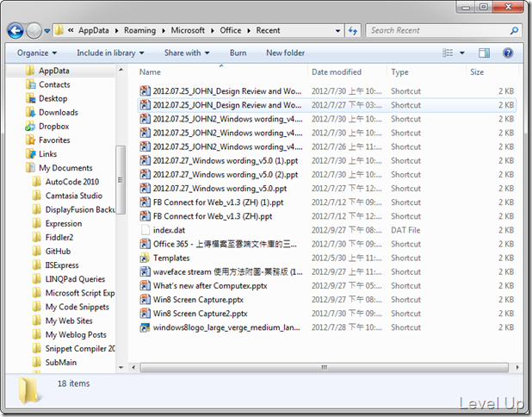Click the magnifier search icon
The image size is (532, 417).
(515, 30)
